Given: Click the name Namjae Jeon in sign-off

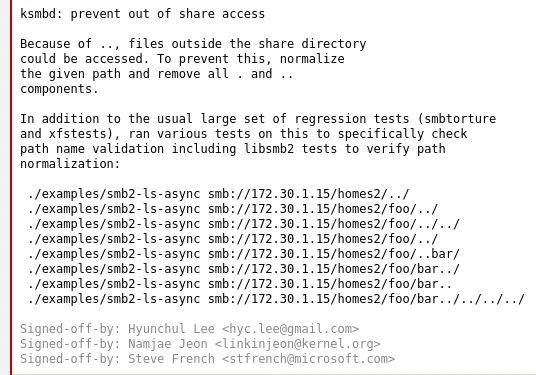Looking at the screenshot, I should click(x=168, y=344).
